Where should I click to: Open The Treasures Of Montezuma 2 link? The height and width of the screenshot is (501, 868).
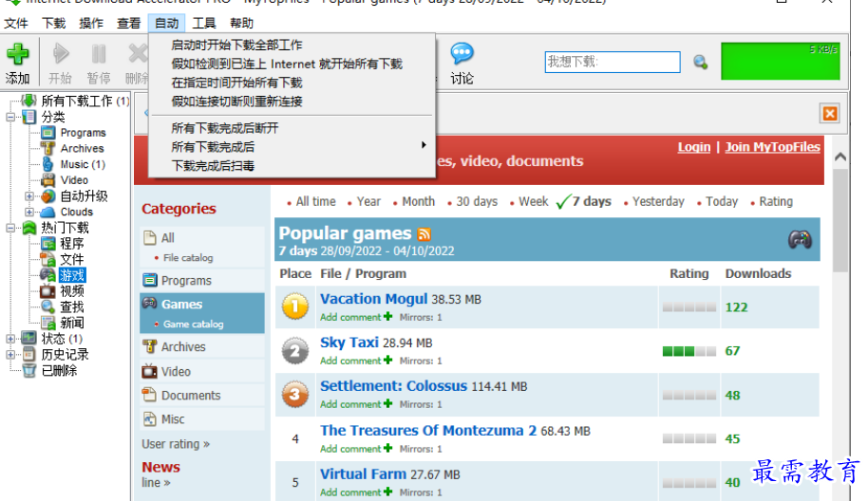point(428,430)
